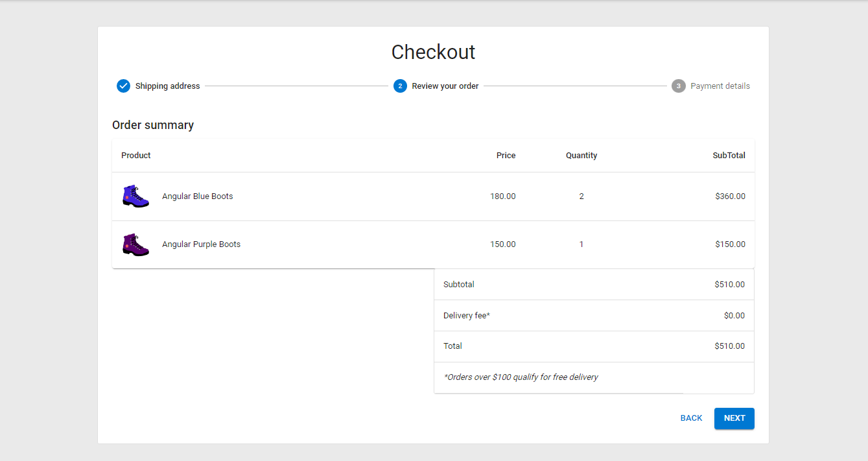The width and height of the screenshot is (868, 461).
Task: Click the free delivery note text
Action: pos(521,377)
